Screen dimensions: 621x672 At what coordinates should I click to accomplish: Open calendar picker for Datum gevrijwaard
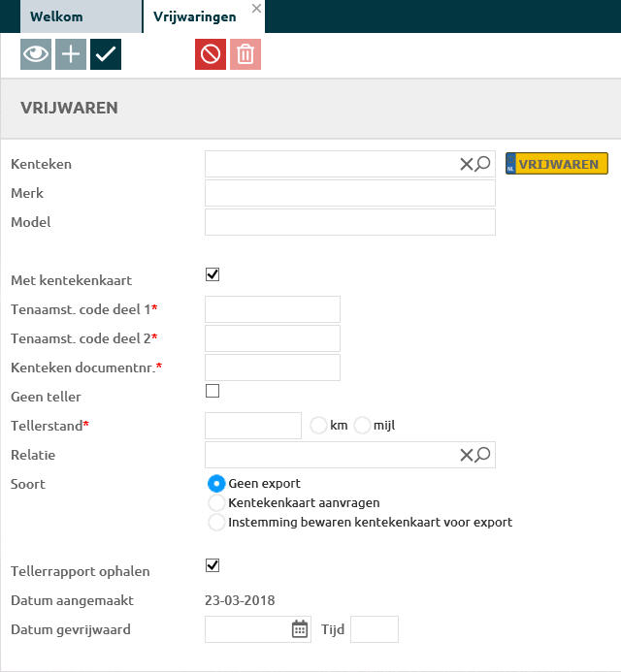tap(300, 630)
